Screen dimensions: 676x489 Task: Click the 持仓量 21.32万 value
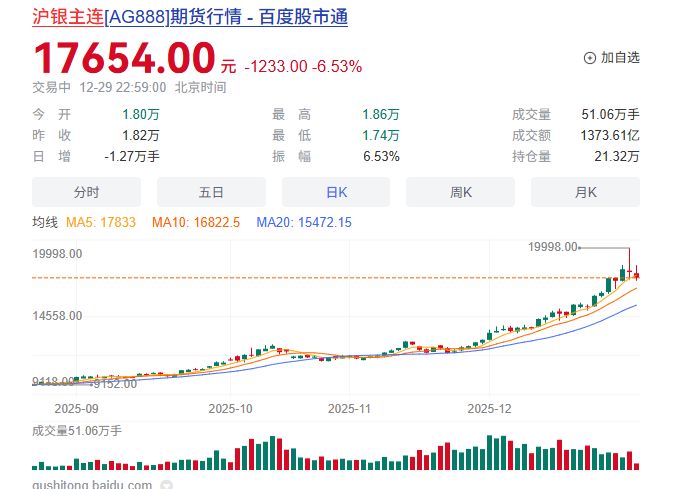point(617,156)
